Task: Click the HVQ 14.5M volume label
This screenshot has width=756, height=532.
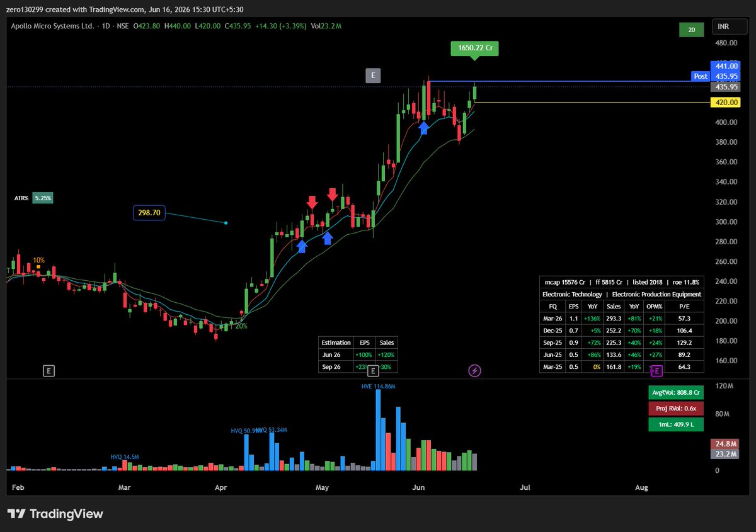Action: coord(125,456)
